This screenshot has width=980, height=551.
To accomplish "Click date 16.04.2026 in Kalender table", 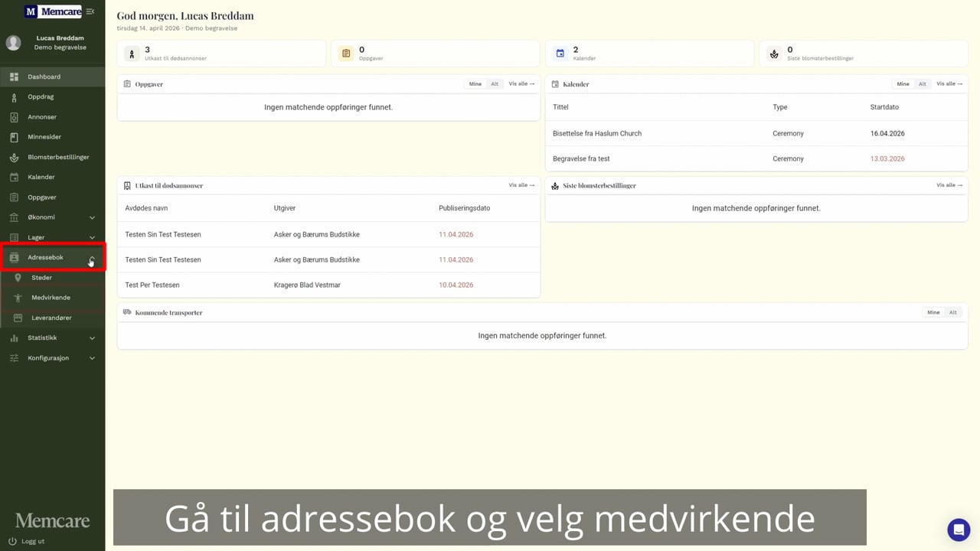I will click(x=887, y=133).
